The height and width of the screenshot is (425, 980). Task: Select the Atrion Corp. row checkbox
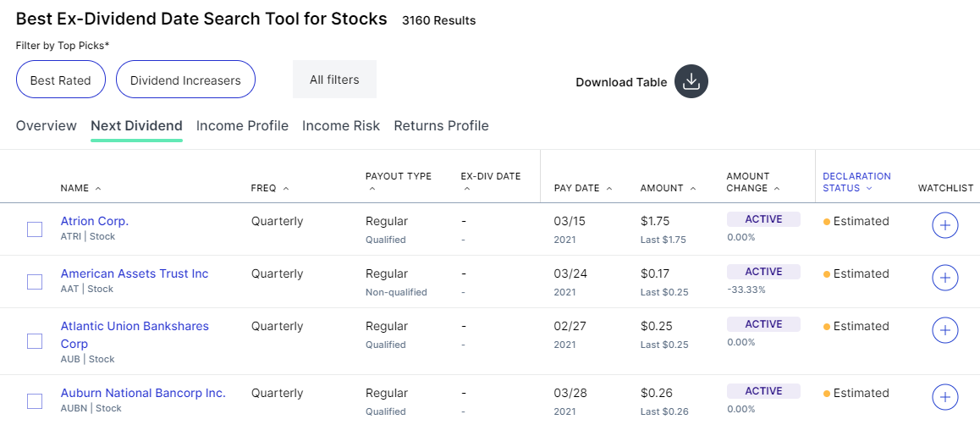pos(35,229)
